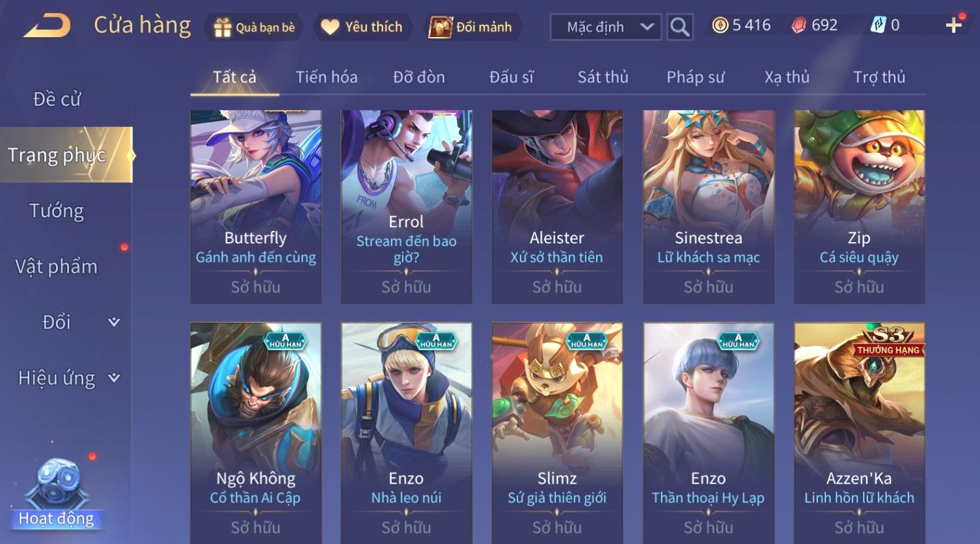Expand the Đổi sidebar section
Image resolution: width=980 pixels, height=544 pixels.
coord(114,322)
